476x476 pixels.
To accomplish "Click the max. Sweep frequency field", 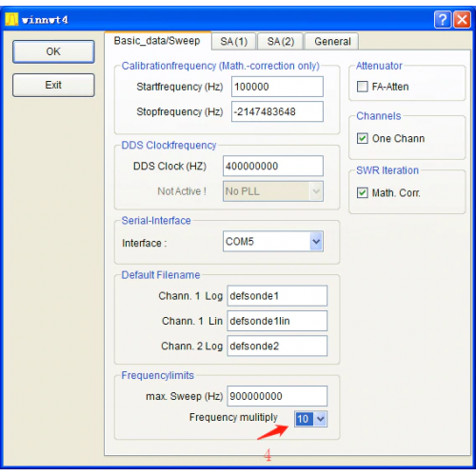I will [x=277, y=396].
